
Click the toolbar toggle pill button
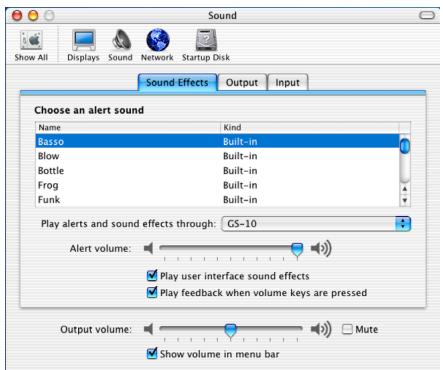click(x=427, y=15)
